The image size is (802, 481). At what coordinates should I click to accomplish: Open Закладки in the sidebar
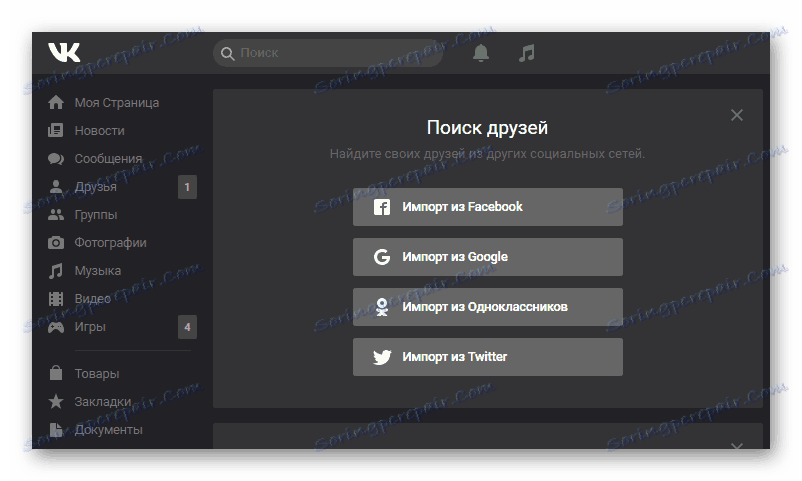click(x=103, y=402)
